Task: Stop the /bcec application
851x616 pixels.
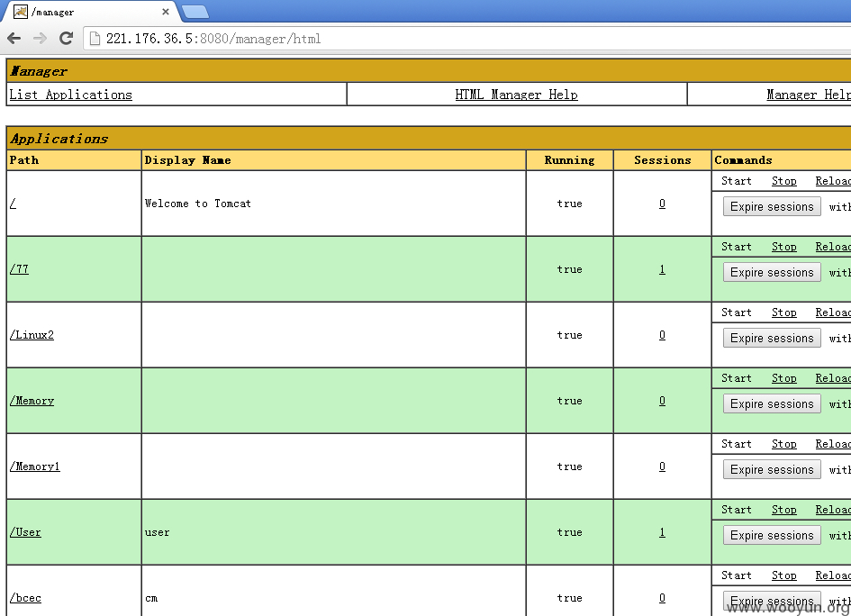Action: (x=784, y=575)
